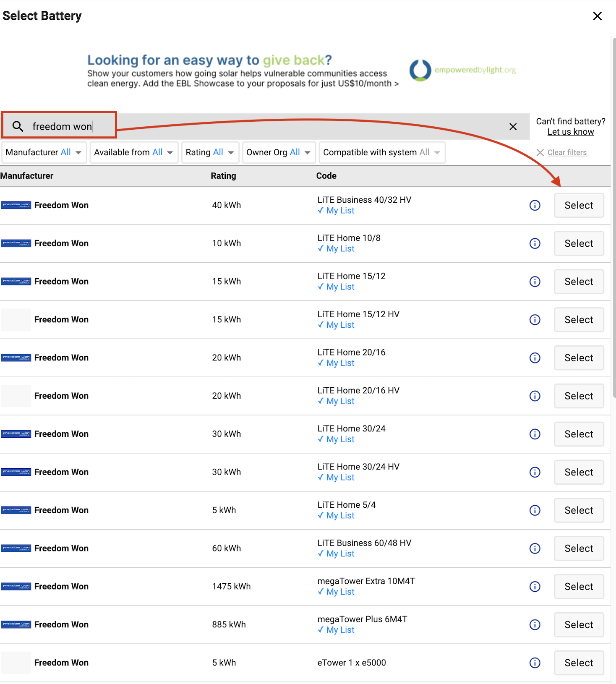Screen dimensions: 616x684
Task: Click the Freedom Won logo for 40 kWh
Action: click(x=16, y=205)
